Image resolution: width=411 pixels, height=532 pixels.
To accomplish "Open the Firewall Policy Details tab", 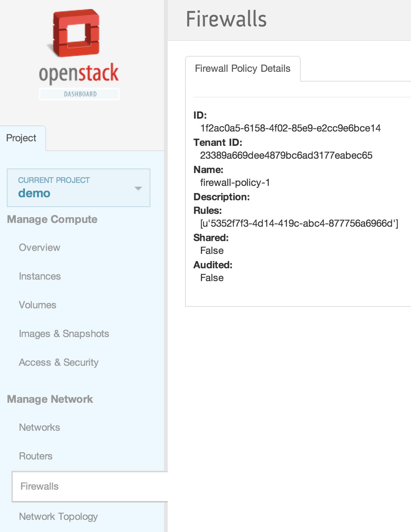I will (x=243, y=69).
